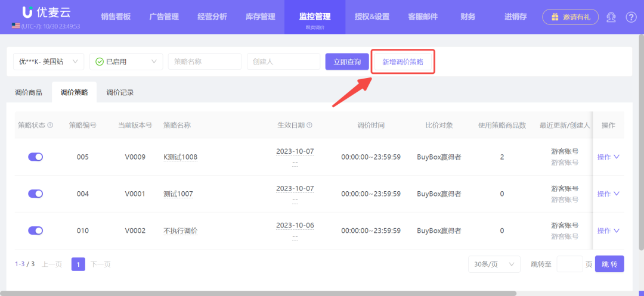Click the vertical scrollbar on right

click(642, 143)
